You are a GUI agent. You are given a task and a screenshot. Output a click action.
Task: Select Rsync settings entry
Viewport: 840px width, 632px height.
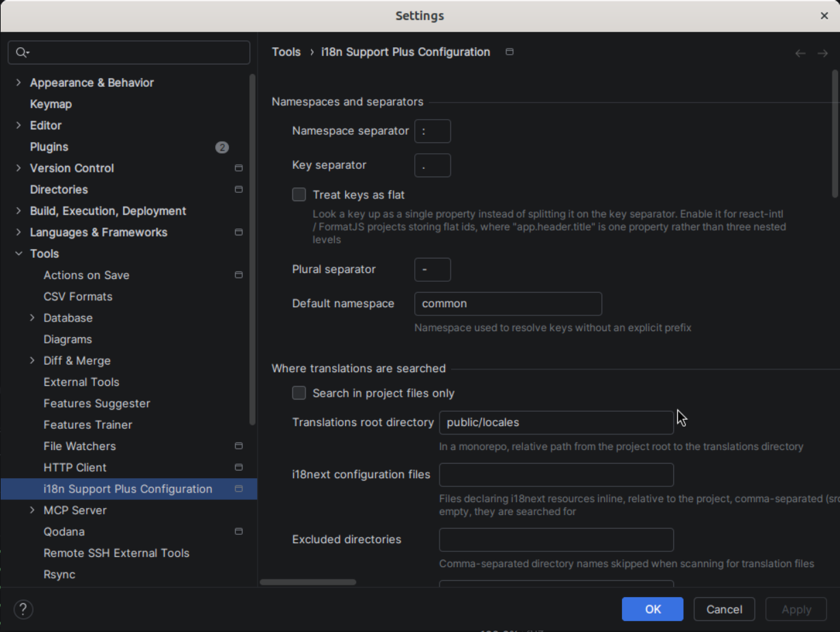pos(59,575)
